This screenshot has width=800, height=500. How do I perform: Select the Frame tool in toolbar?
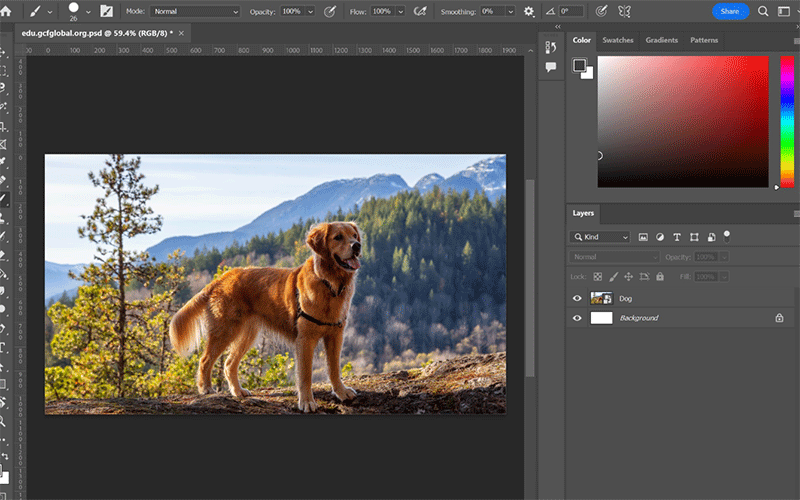[x=3, y=144]
